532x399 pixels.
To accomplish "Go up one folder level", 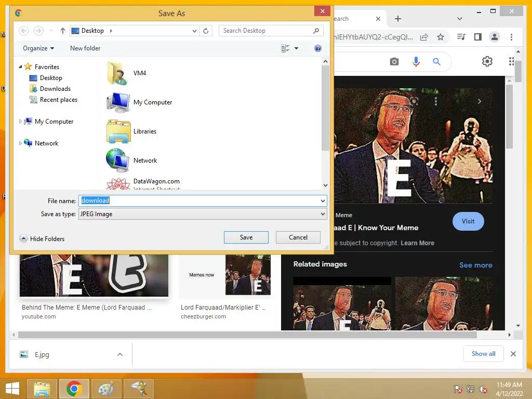I will (63, 31).
